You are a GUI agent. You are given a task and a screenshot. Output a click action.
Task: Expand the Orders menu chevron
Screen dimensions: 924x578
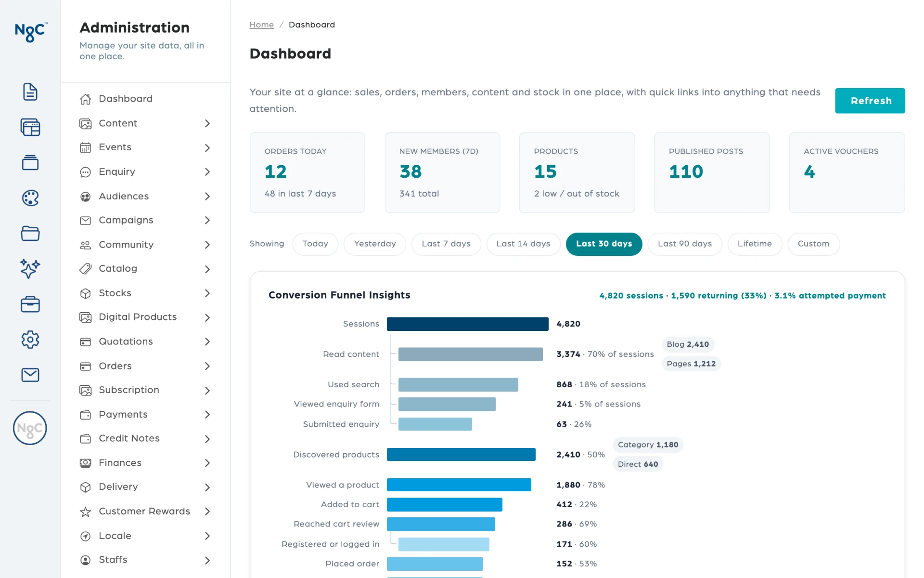[x=207, y=366]
